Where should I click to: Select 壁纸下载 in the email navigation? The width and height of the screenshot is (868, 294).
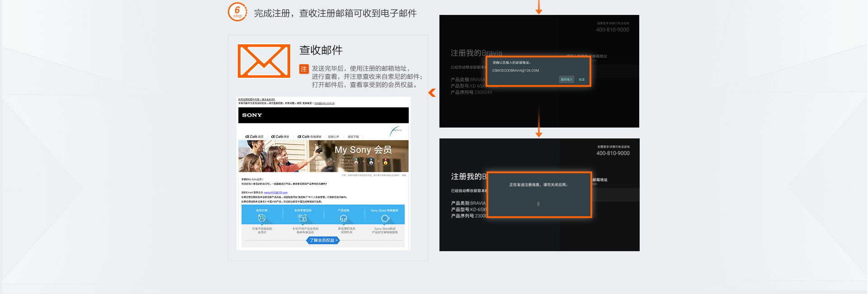tap(353, 137)
